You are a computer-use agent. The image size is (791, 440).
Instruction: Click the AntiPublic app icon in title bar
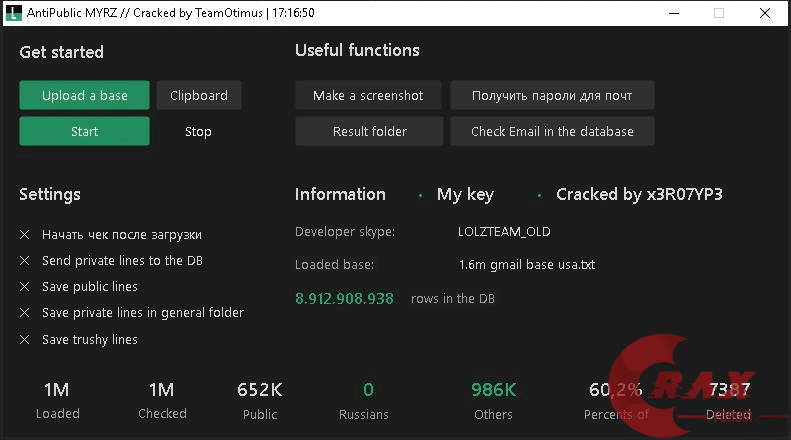[x=12, y=13]
